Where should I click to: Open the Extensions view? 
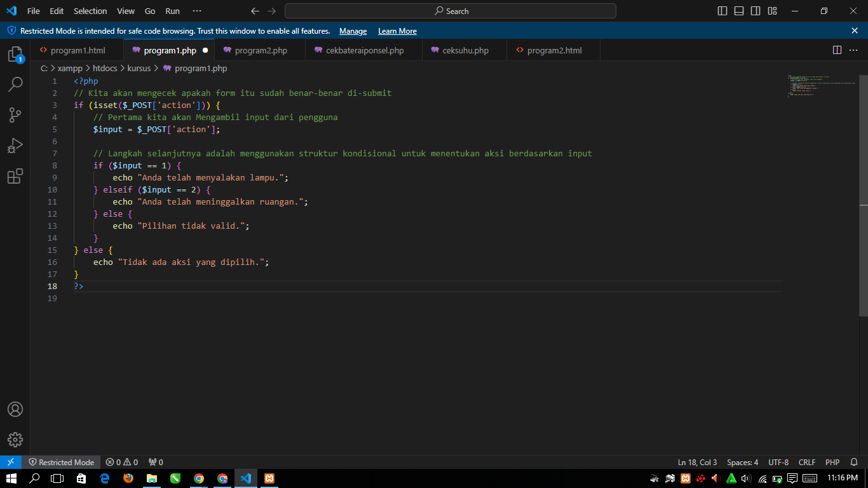click(x=15, y=176)
